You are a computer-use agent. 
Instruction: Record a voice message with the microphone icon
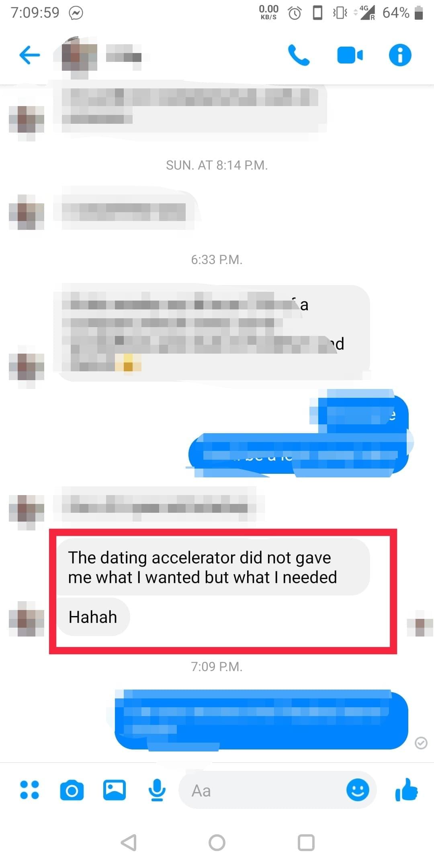click(157, 790)
